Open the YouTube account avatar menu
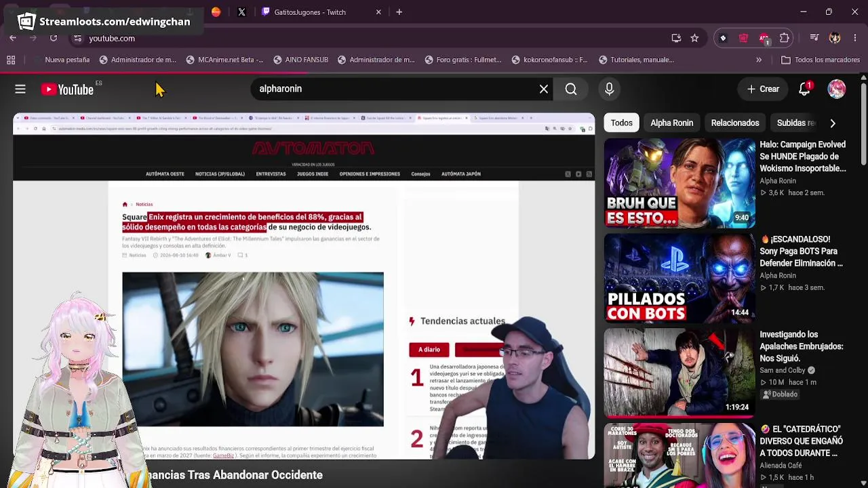The height and width of the screenshot is (488, 868). [x=837, y=89]
